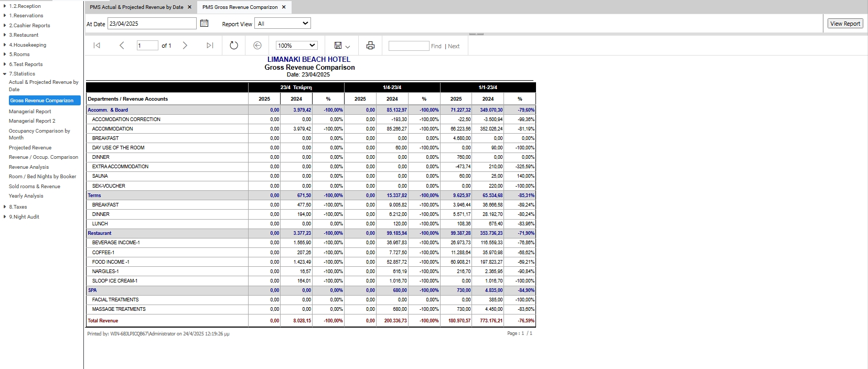
Task: Open the Managerial Report item
Action: point(30,111)
